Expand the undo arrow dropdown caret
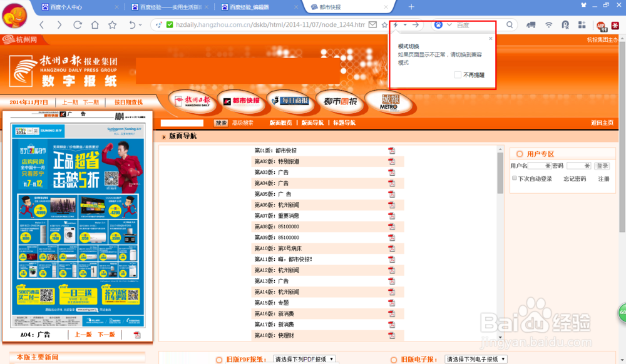Screen dimensions: 626x364 pos(140,25)
